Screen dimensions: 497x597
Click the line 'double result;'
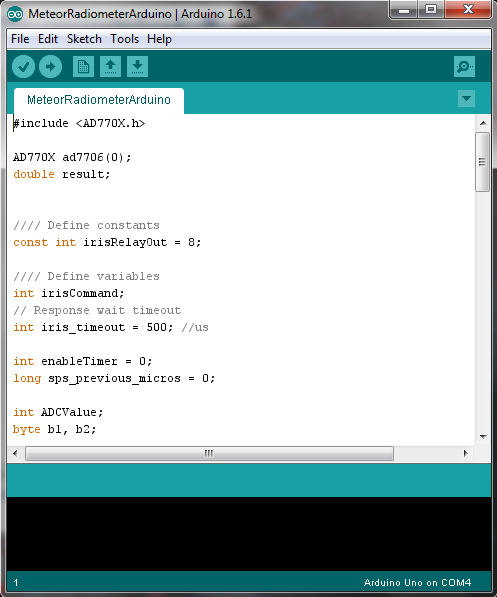[x=62, y=174]
